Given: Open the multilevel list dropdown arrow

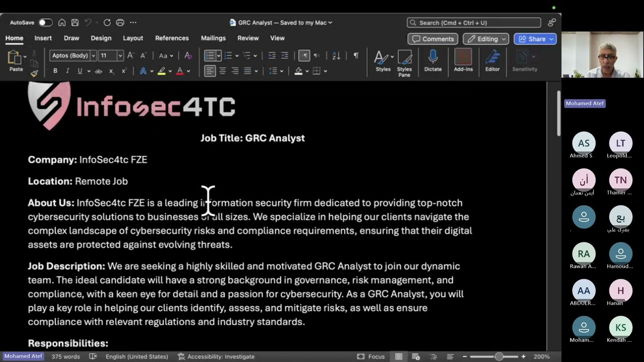Looking at the screenshot, I should (x=255, y=55).
